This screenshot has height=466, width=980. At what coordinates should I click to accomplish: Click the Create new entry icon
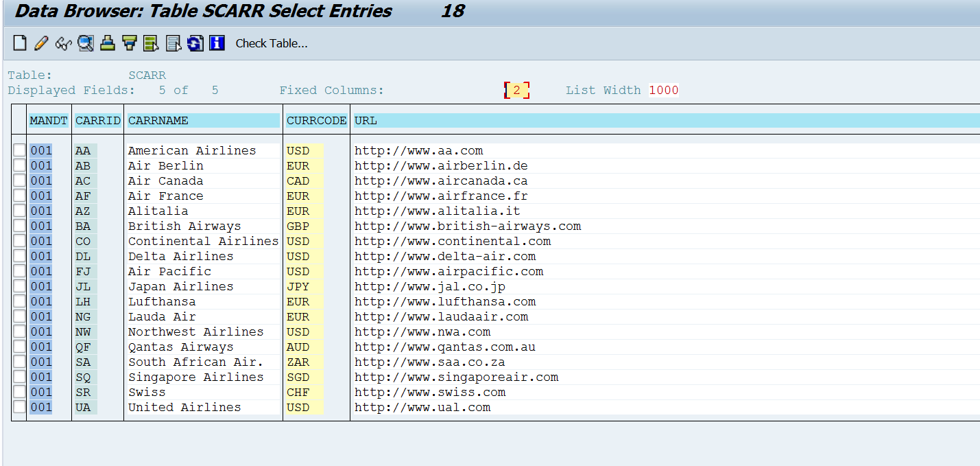point(20,43)
